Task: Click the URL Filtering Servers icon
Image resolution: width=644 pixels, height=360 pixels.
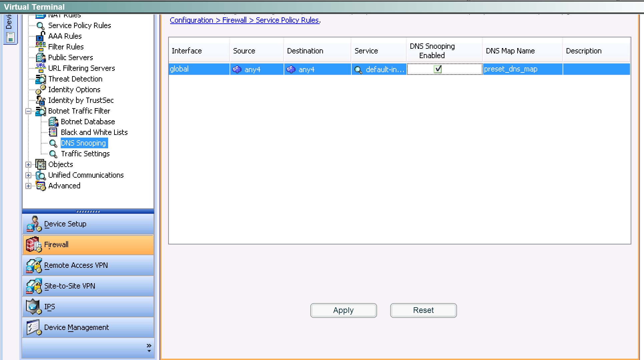Action: point(41,68)
